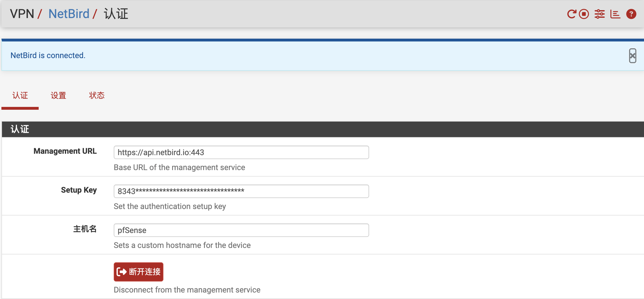Click the VPN breadcrumb text
Screen dimensions: 644x299
point(22,14)
